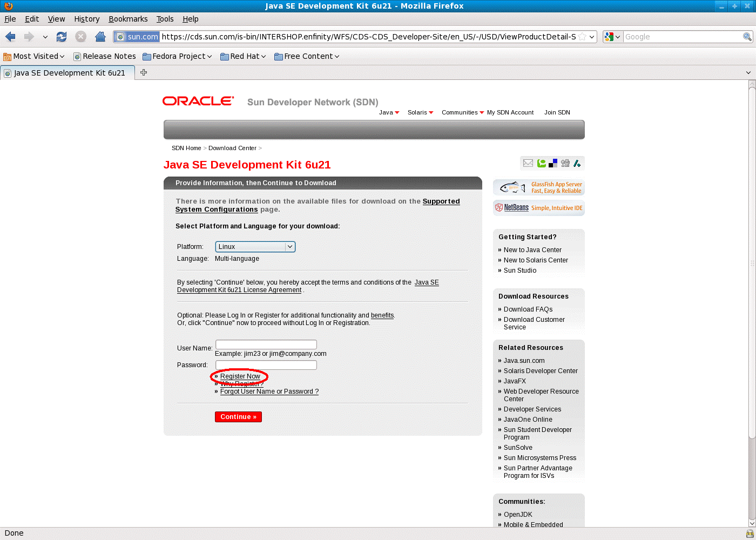Expand the URL bar history dropdown
756x540 pixels.
(592, 37)
